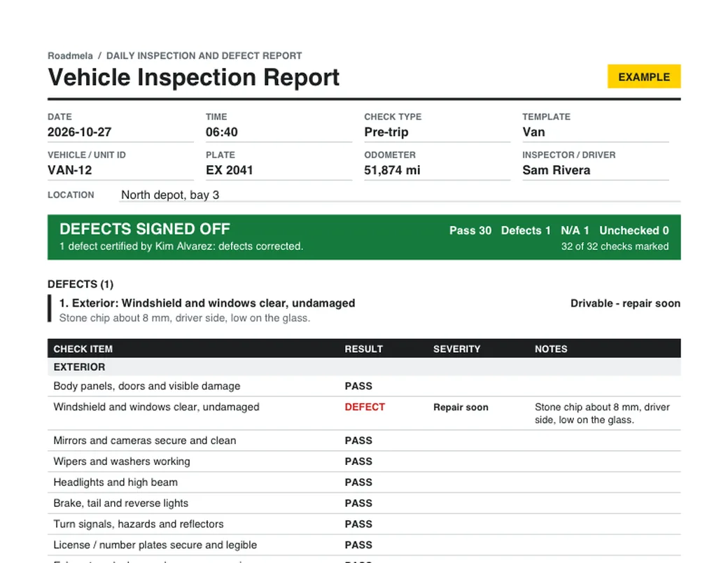Click the Vehicle Inspection Report title

pyautogui.click(x=194, y=77)
